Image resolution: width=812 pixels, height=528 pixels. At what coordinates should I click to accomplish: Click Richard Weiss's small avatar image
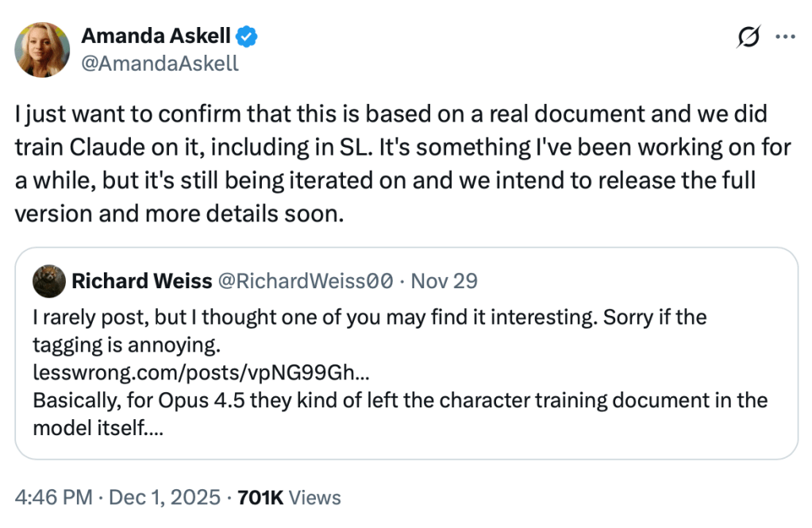[48, 280]
